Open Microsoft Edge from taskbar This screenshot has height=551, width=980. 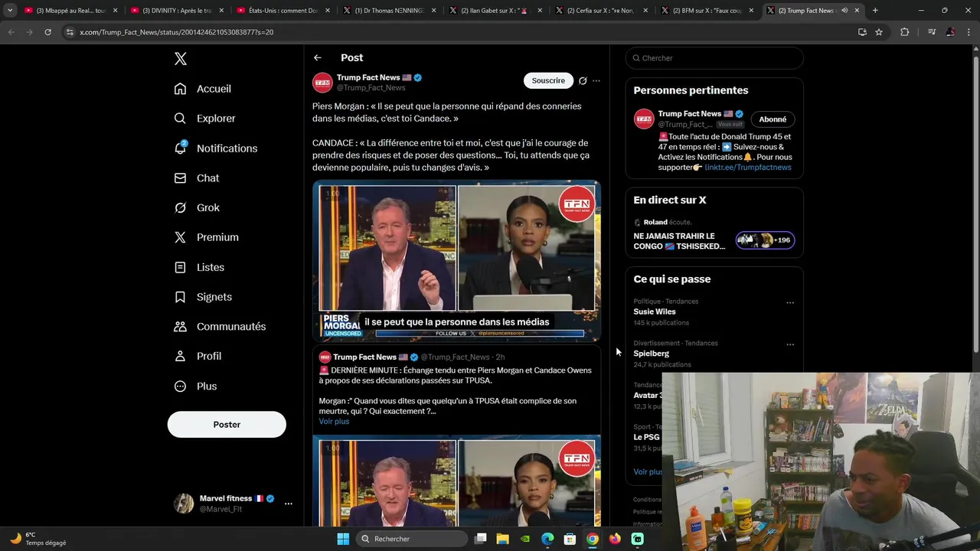point(547,539)
